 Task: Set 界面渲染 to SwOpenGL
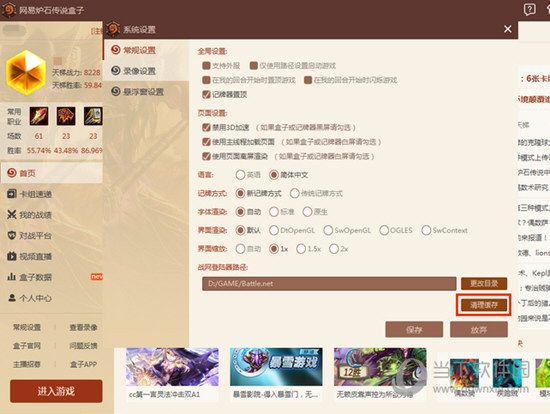tap(328, 231)
